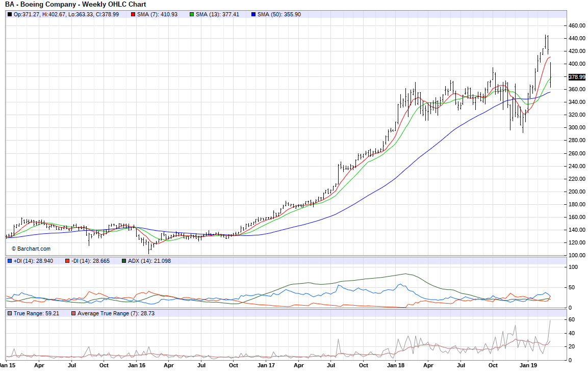Click the Average True Range legend swatch

click(73, 314)
